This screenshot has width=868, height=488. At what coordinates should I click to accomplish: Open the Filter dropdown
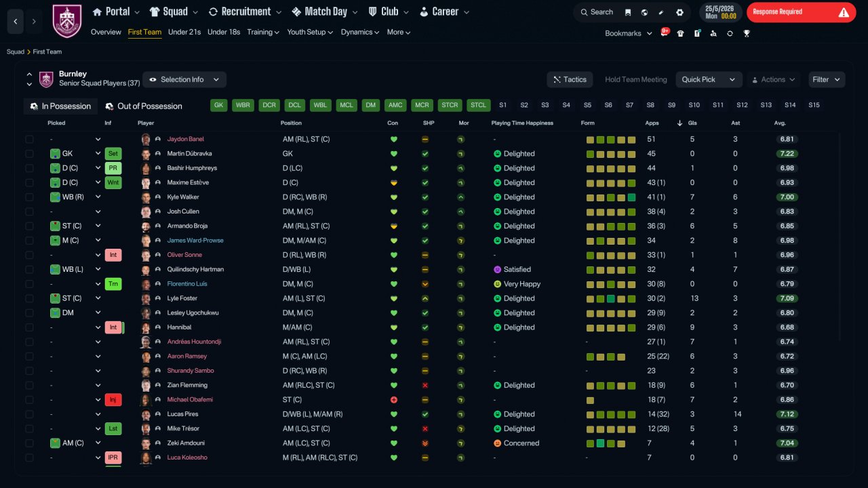tap(827, 79)
